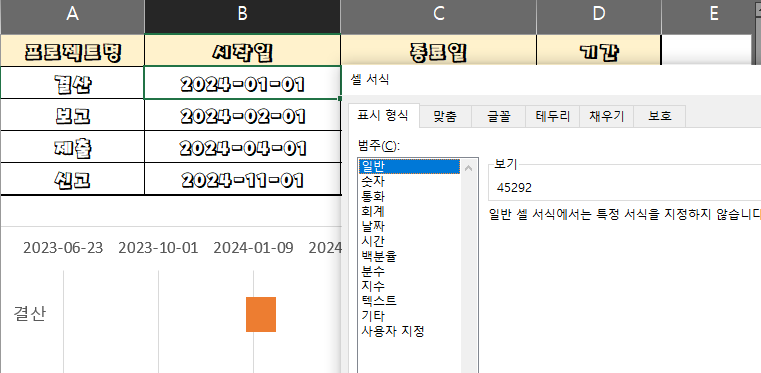Click the cell with date 2024-04-01
The width and height of the screenshot is (761, 373).
(243, 147)
